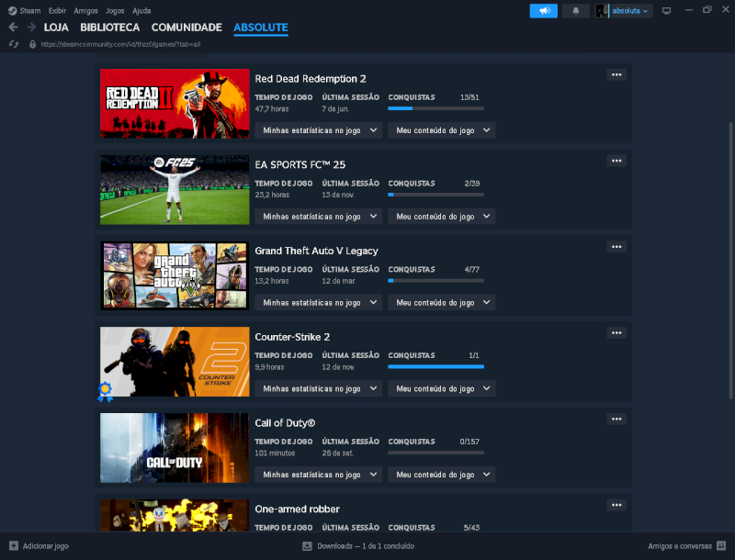
Task: Click the Counter-Strike 2 blue ribbon badge
Action: click(x=106, y=392)
